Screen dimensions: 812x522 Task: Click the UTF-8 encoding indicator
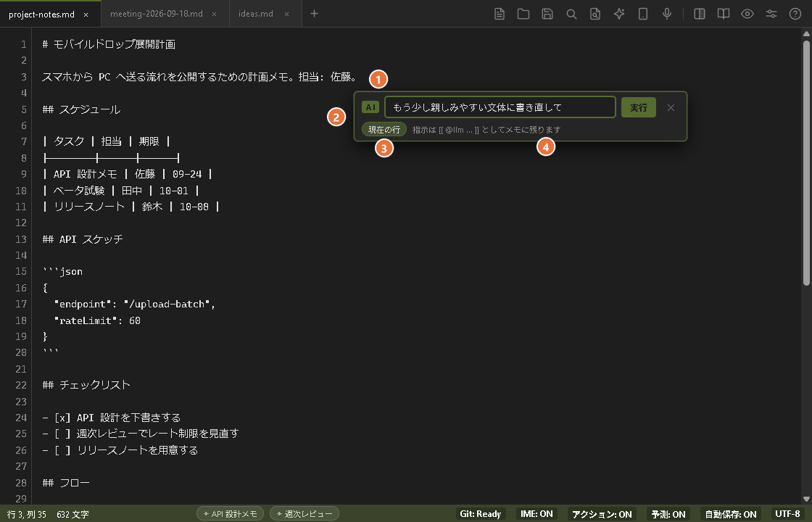coord(787,514)
